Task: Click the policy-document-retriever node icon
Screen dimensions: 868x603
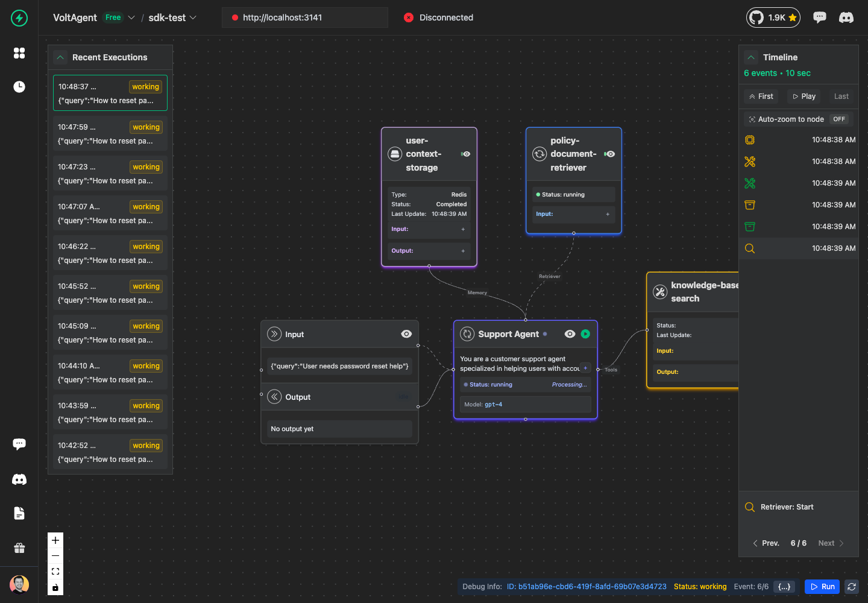Action: tap(539, 154)
